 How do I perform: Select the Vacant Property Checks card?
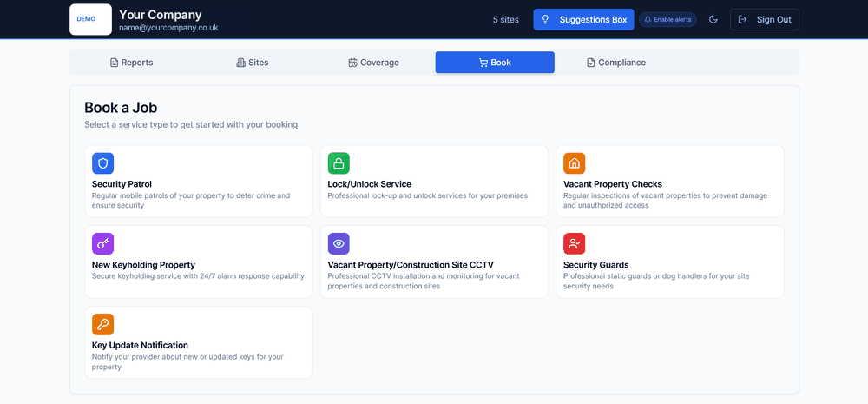(x=670, y=182)
